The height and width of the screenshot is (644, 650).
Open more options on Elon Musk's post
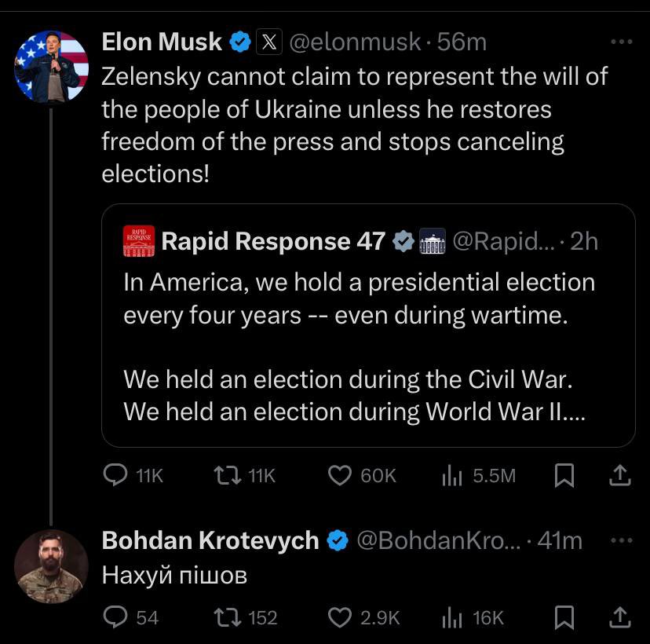coord(622,42)
